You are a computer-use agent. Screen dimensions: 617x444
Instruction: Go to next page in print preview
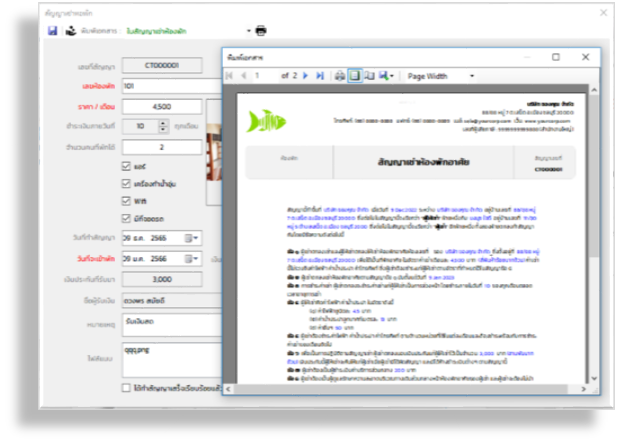click(x=306, y=76)
